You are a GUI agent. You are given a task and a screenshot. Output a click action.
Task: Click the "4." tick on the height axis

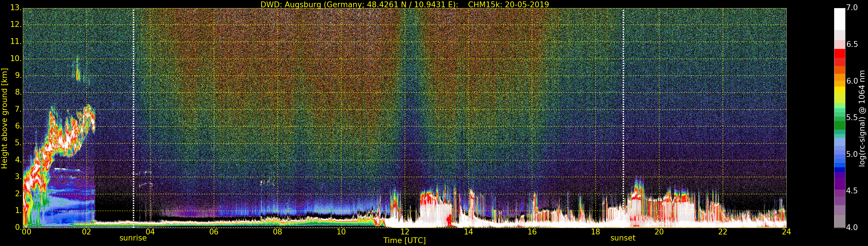point(19,160)
